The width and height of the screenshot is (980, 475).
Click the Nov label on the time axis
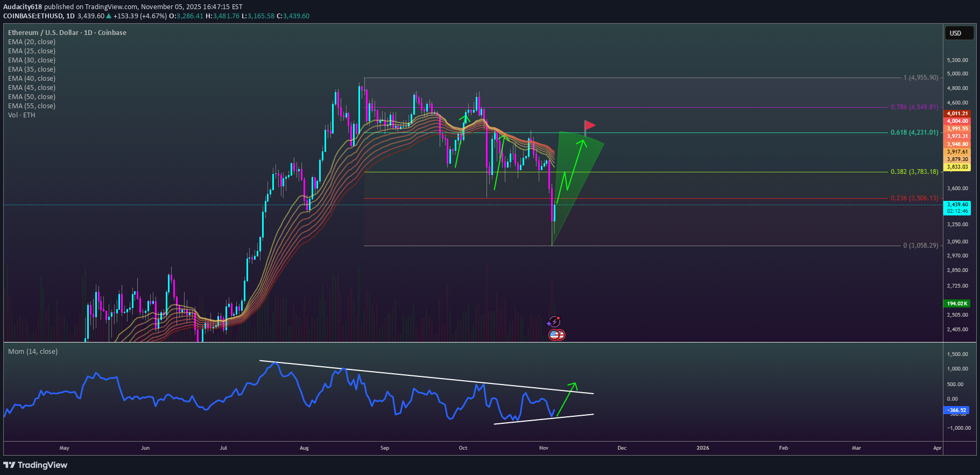[544, 448]
